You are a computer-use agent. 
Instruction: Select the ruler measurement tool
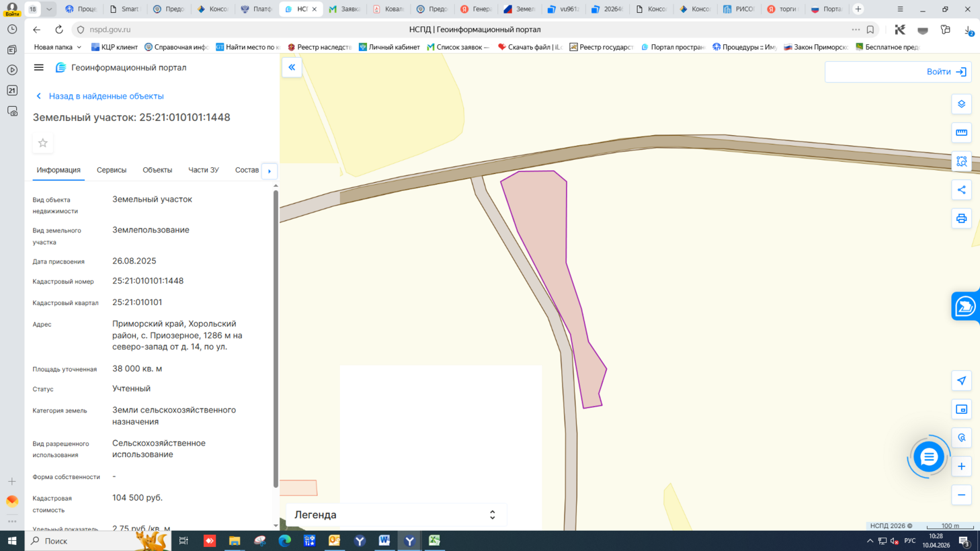[961, 133]
